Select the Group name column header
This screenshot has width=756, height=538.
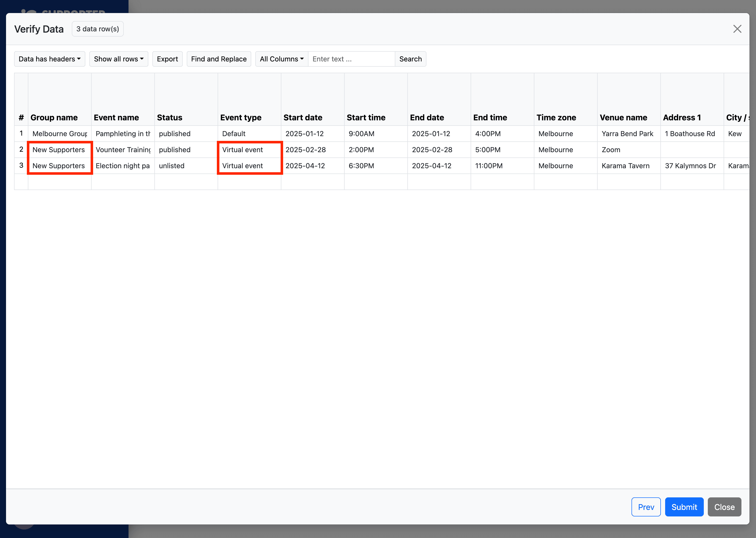coord(54,118)
